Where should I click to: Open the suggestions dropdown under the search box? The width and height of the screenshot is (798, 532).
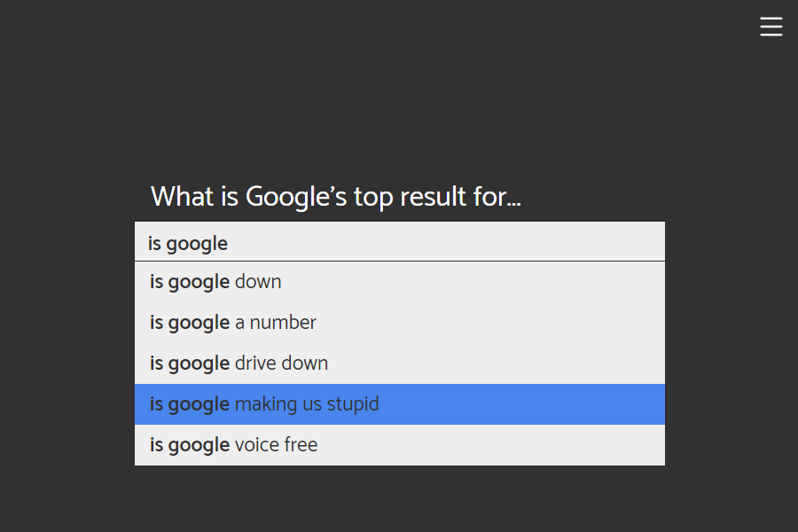(x=399, y=364)
